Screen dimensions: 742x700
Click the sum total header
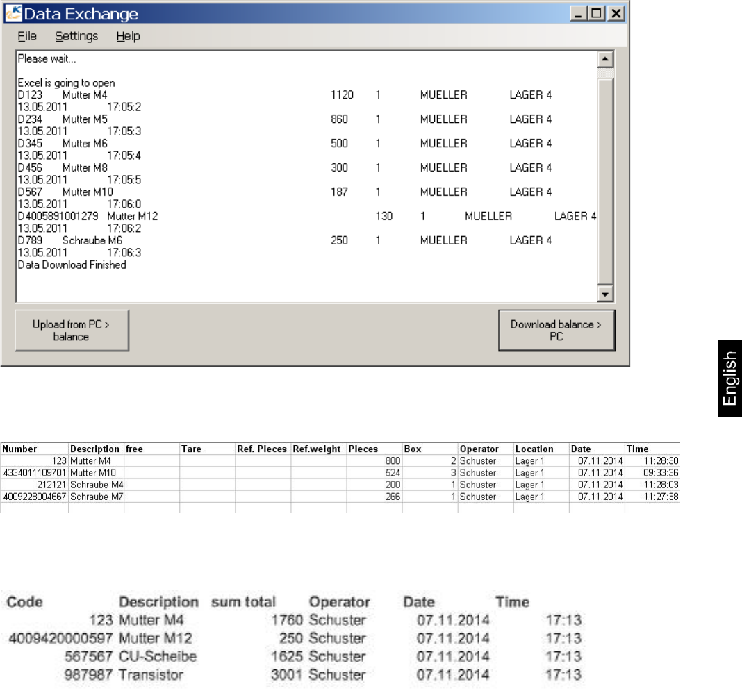(243, 601)
